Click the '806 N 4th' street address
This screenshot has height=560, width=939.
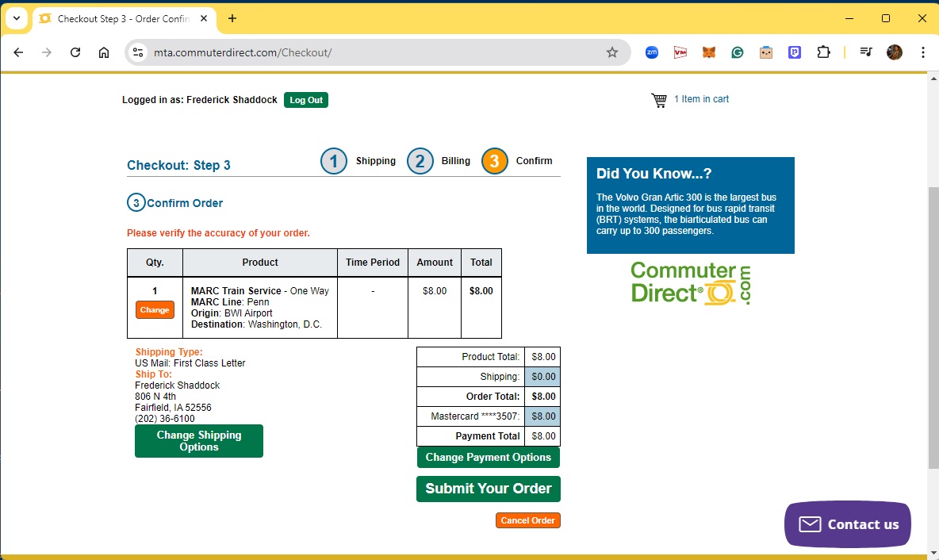(155, 397)
